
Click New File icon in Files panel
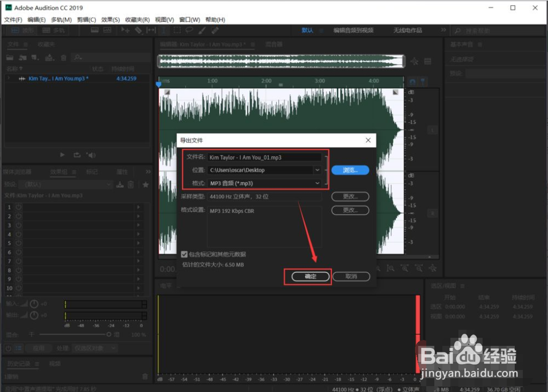[x=35, y=58]
